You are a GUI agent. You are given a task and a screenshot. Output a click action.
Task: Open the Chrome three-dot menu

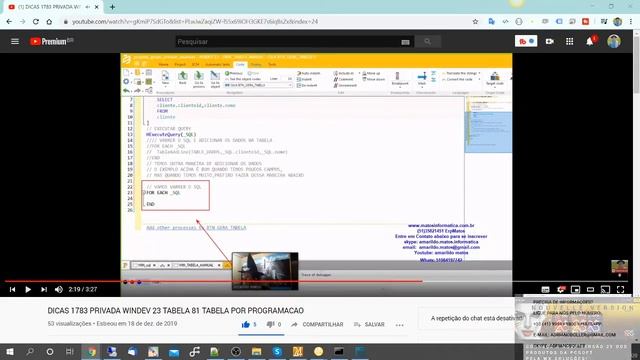click(631, 22)
